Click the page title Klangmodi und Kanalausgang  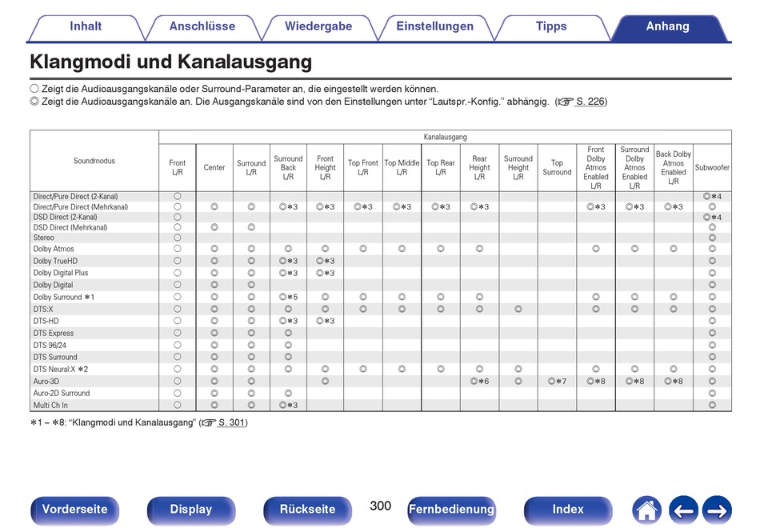click(171, 62)
